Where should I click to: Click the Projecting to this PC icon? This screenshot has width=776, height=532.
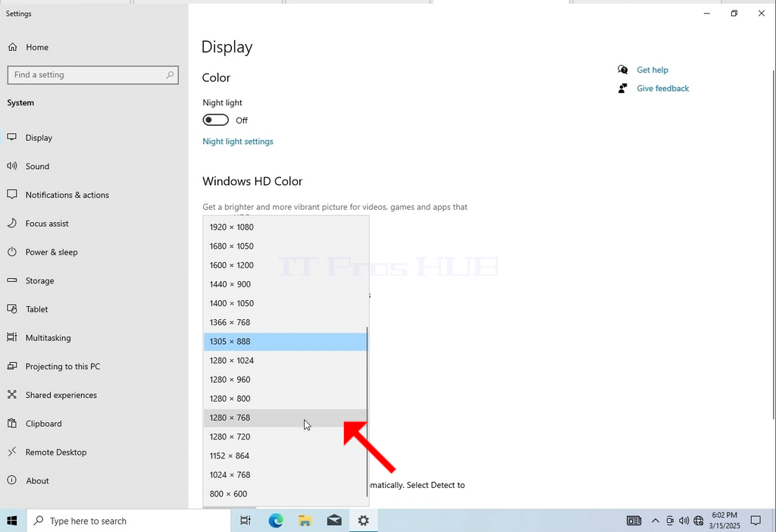12,366
